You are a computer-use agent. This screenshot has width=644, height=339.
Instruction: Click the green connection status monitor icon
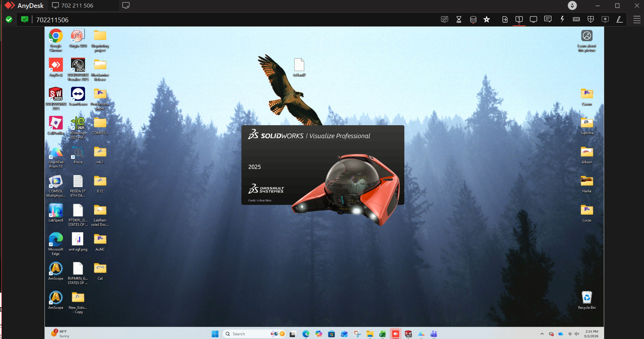[x=25, y=19]
